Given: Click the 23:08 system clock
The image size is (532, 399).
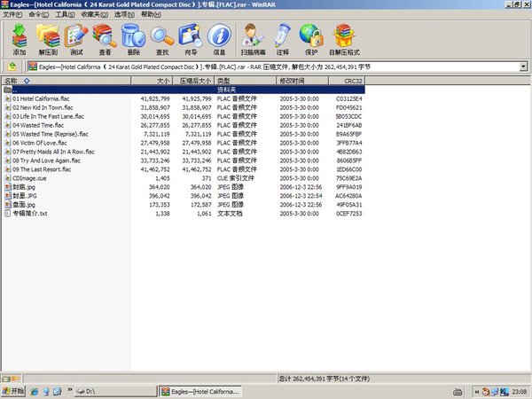Looking at the screenshot, I should click(x=519, y=392).
